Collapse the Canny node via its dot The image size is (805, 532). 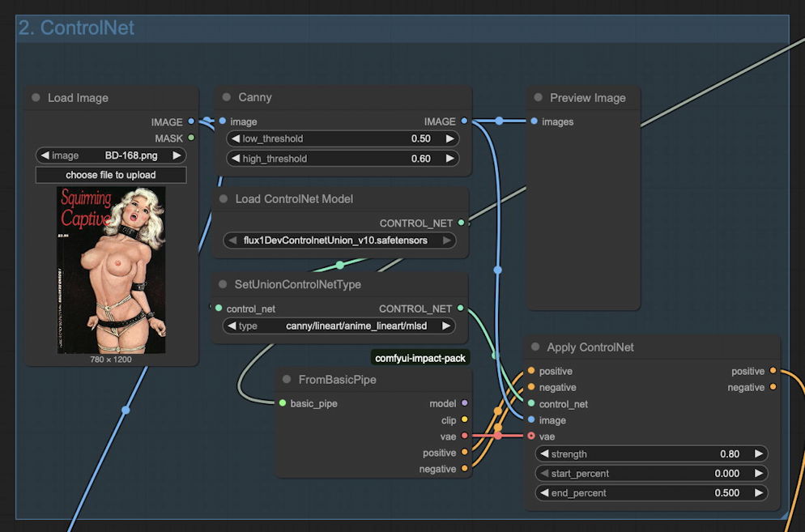tap(226, 97)
